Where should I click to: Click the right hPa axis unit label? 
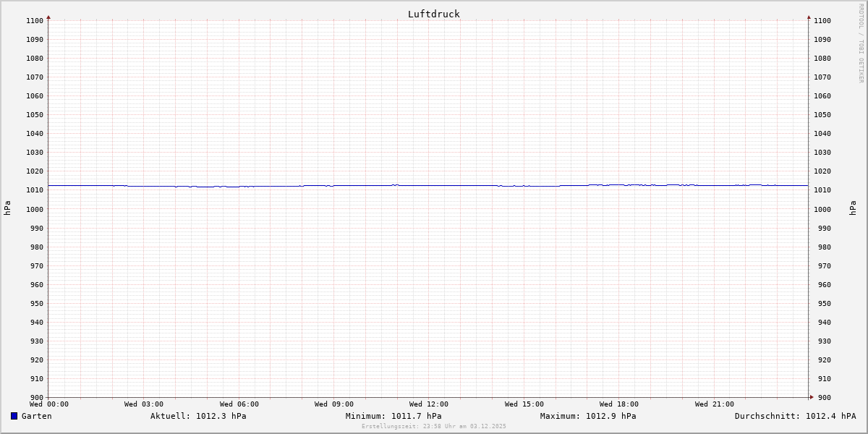coord(854,208)
